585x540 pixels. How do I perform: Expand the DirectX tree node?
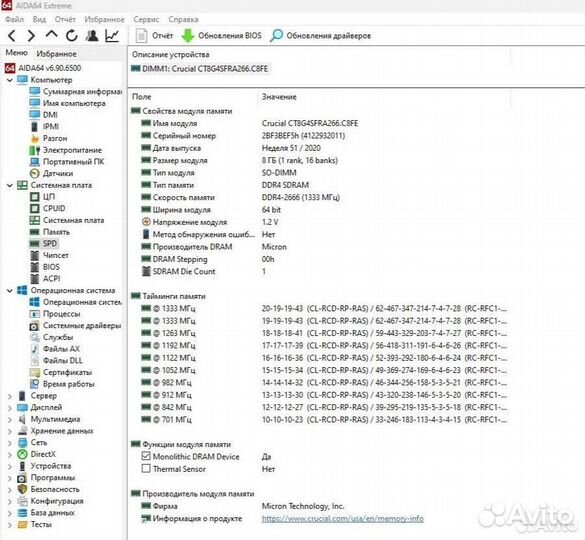tap(10, 455)
